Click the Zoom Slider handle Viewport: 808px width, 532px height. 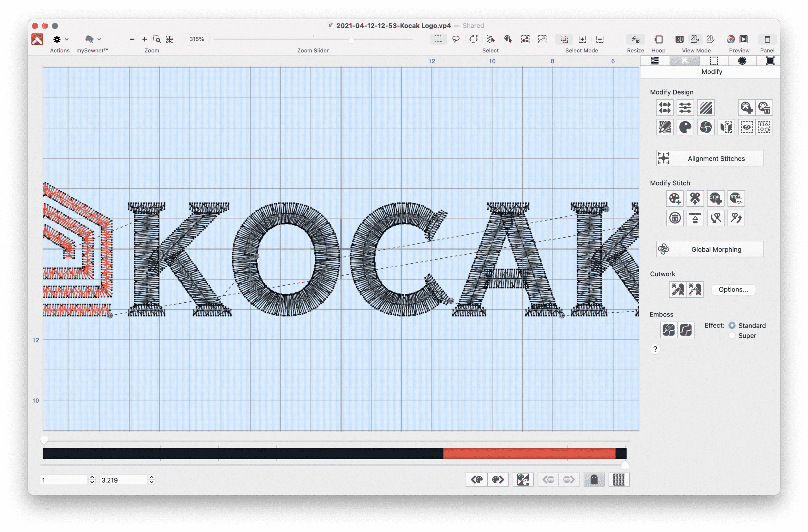(x=351, y=40)
